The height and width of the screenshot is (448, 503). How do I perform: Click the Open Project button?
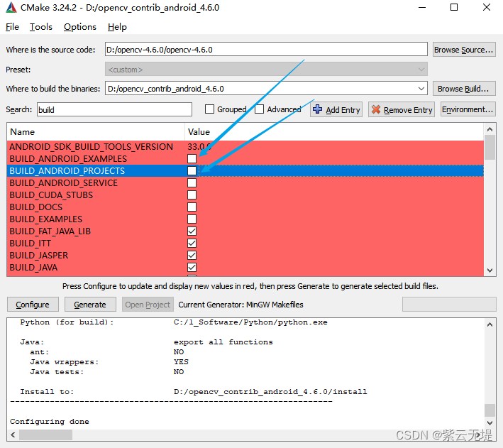tap(148, 305)
